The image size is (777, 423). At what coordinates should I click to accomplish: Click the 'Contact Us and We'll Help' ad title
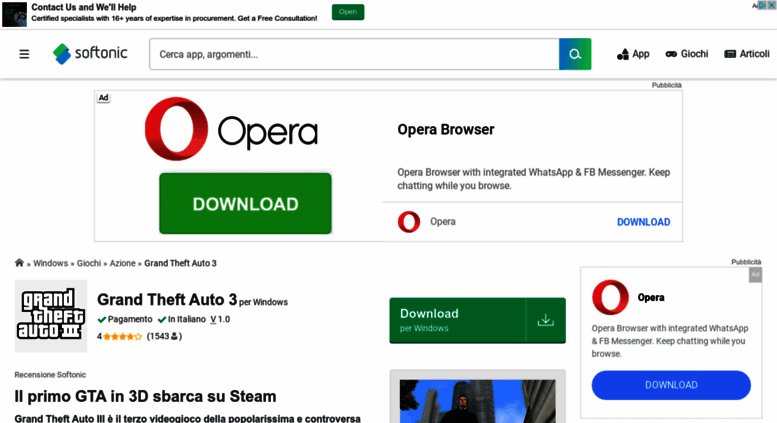coord(84,7)
